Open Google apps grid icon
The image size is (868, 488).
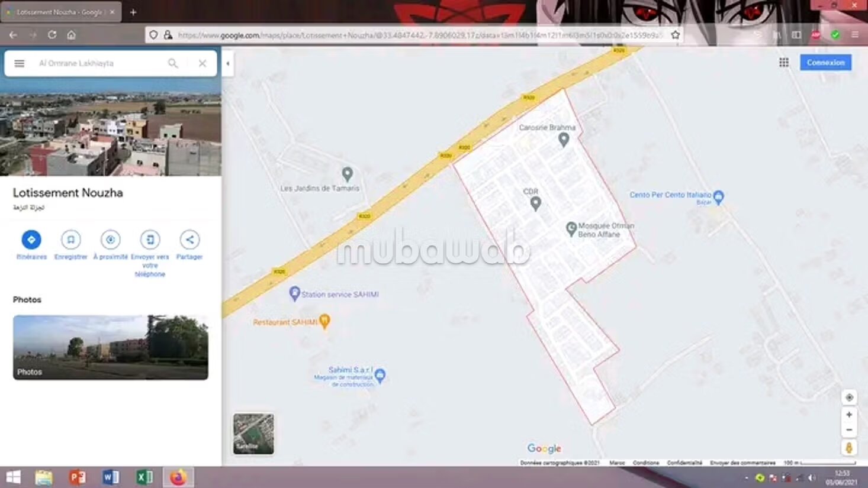[x=784, y=62]
